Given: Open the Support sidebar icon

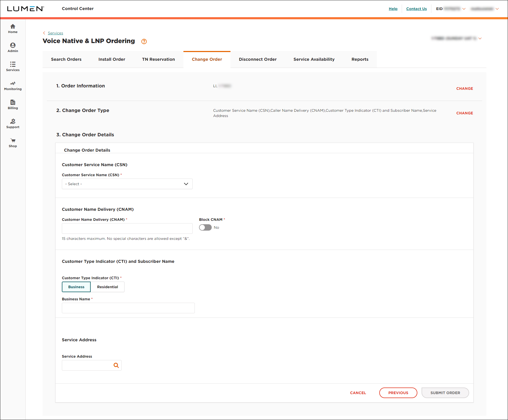Looking at the screenshot, I should coord(13,124).
